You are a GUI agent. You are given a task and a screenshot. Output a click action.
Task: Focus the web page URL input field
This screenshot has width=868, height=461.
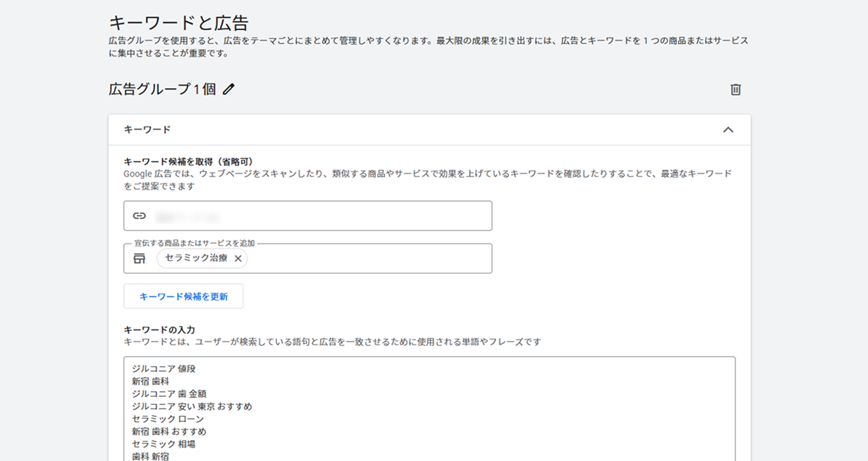coord(308,216)
